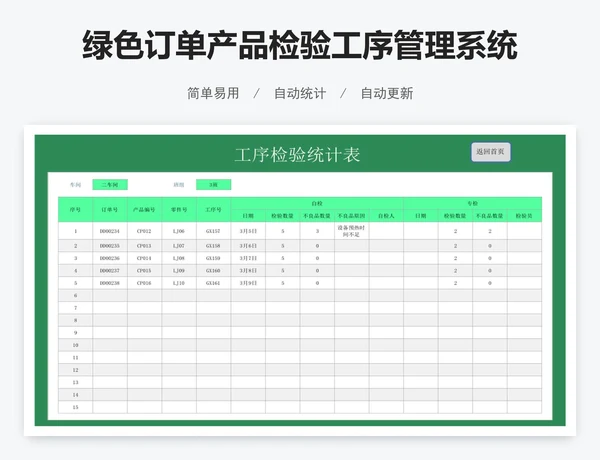Click the 检验员 column header
The width and height of the screenshot is (600, 460).
tap(524, 216)
